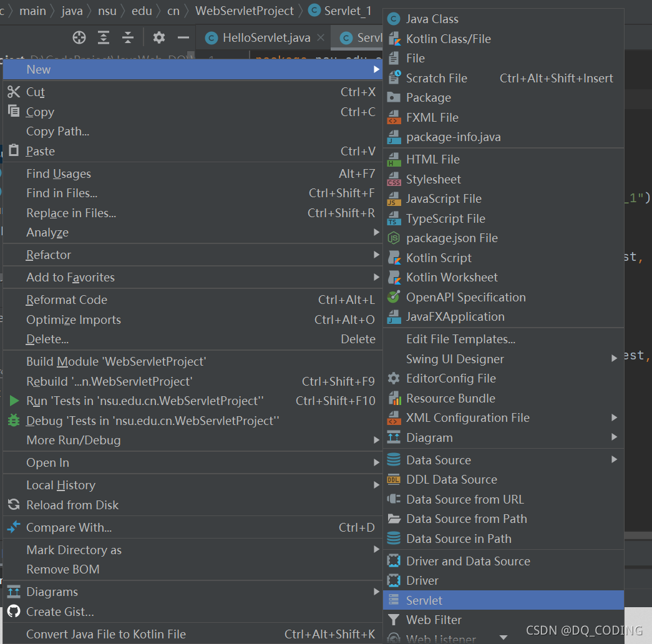Select Find Usages entry
652x644 pixels.
(193, 173)
